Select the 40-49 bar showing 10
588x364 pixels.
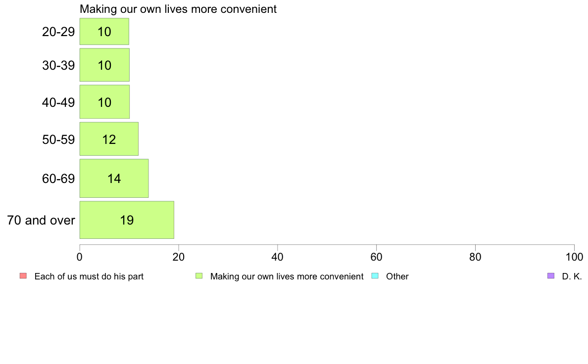pos(104,102)
